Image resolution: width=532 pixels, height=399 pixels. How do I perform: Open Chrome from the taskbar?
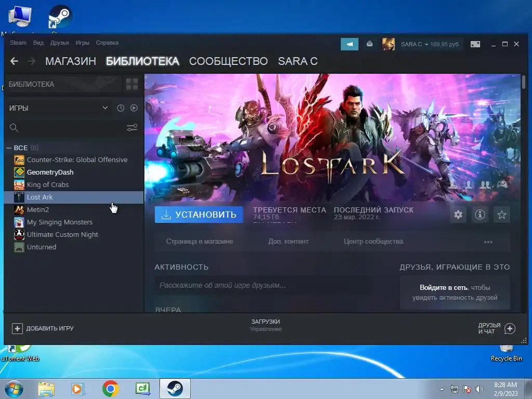(111, 389)
